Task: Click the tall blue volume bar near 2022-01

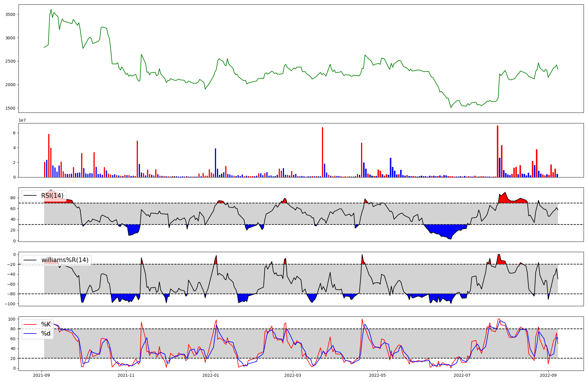Action: 216,162
